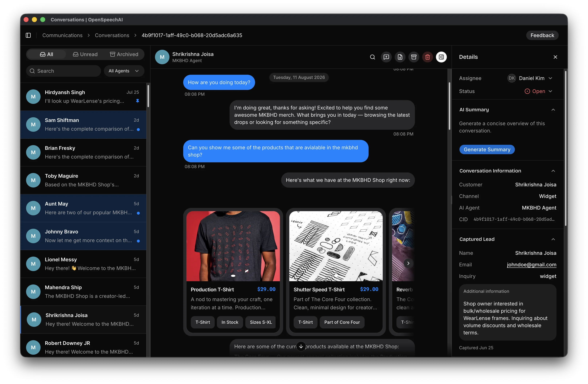Viewport: 588px width, 384px height.
Task: Open the Feedback button
Action: (542, 35)
